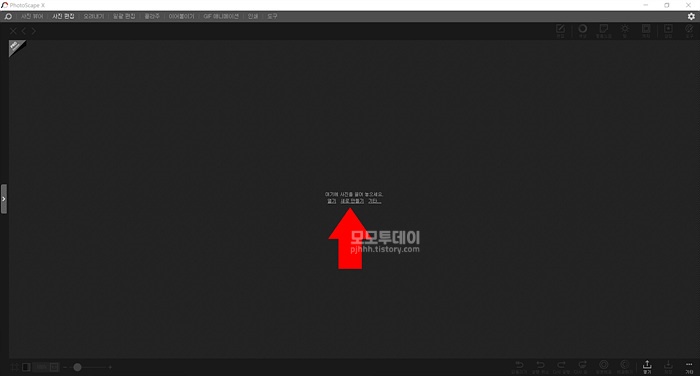Go to next photo with right arrow
This screenshot has height=376, width=700.
(x=33, y=31)
